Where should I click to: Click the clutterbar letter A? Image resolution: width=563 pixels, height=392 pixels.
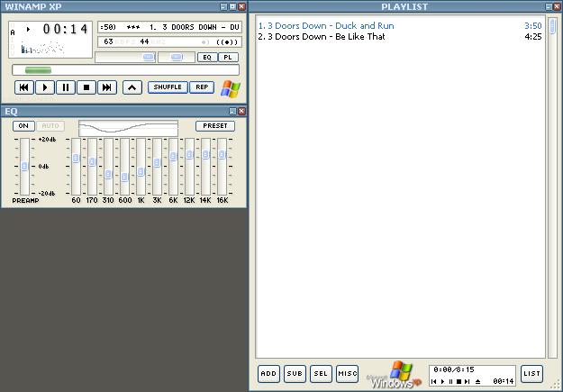pos(13,32)
